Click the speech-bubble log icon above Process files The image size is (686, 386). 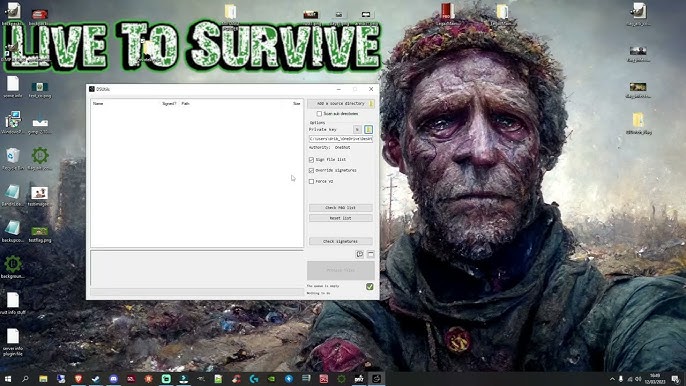click(360, 254)
